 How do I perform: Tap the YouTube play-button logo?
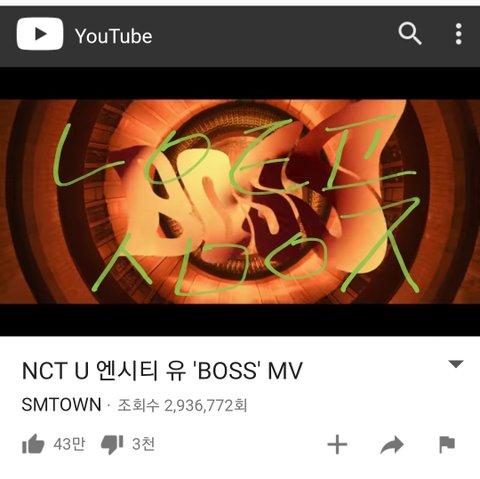pos(40,34)
